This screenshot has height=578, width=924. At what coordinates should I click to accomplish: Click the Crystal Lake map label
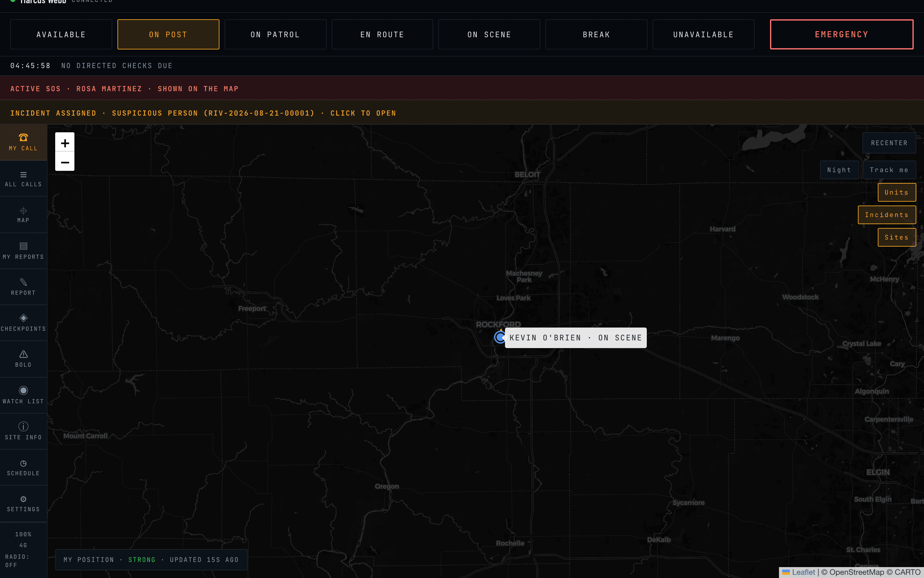click(861, 344)
